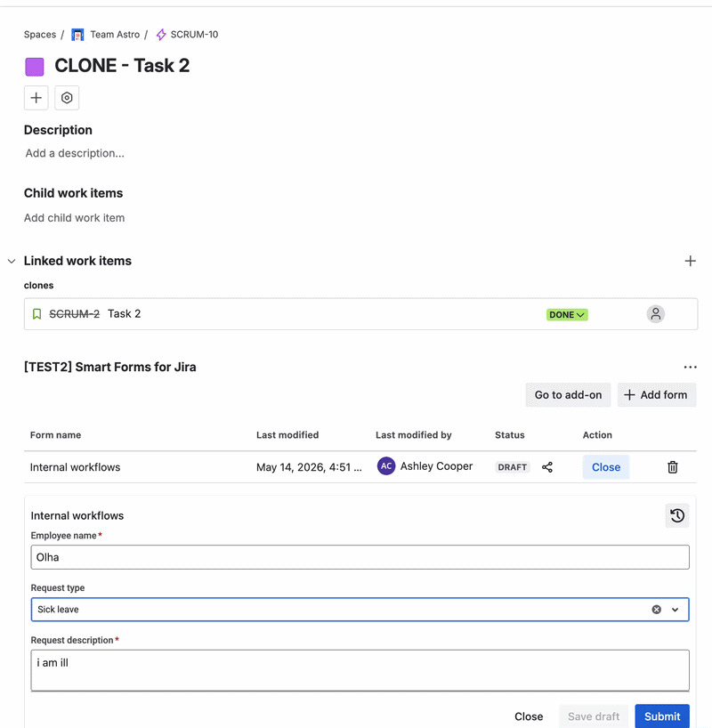Screen dimensions: 712x728
Task: Click the plus icon to link a work item
Action: coord(690,261)
